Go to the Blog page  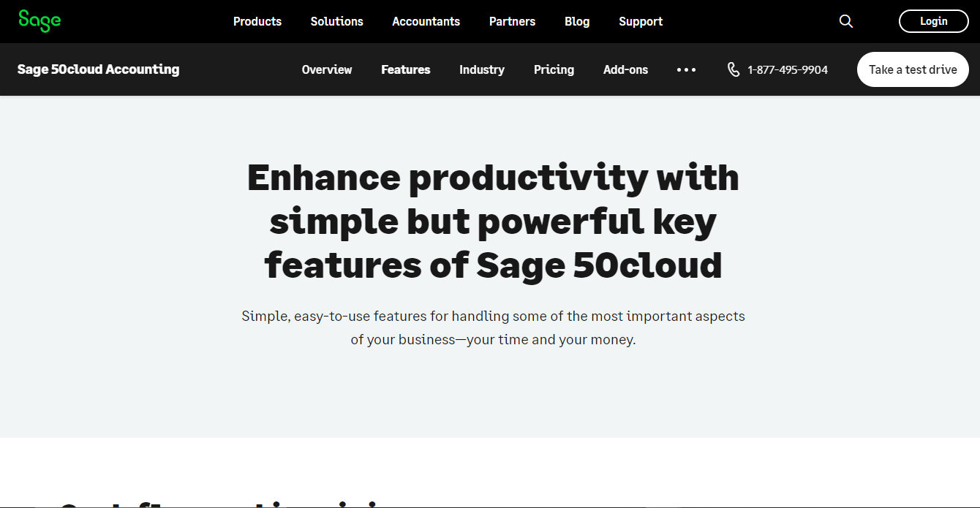point(577,21)
